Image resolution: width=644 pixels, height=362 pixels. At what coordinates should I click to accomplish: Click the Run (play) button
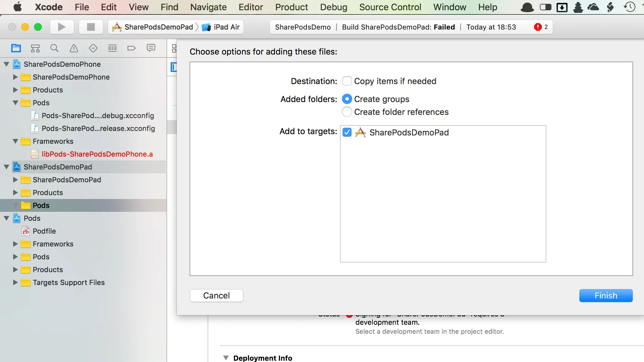pos(62,27)
